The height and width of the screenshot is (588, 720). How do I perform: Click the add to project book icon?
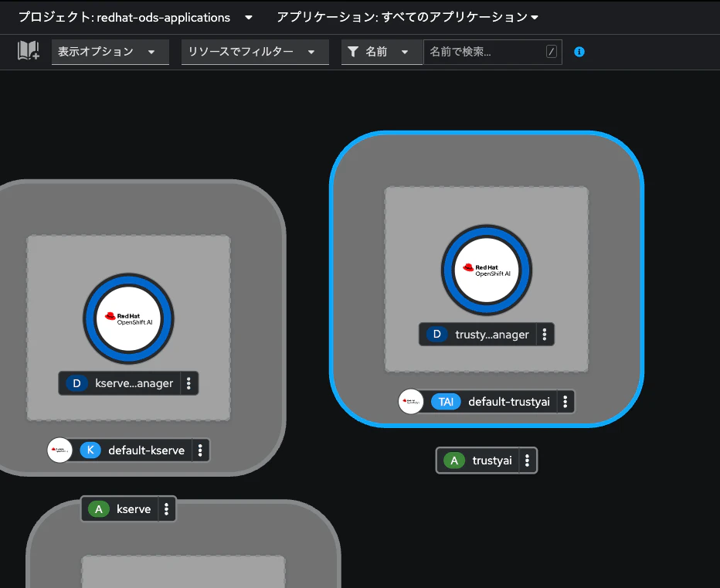coord(29,50)
